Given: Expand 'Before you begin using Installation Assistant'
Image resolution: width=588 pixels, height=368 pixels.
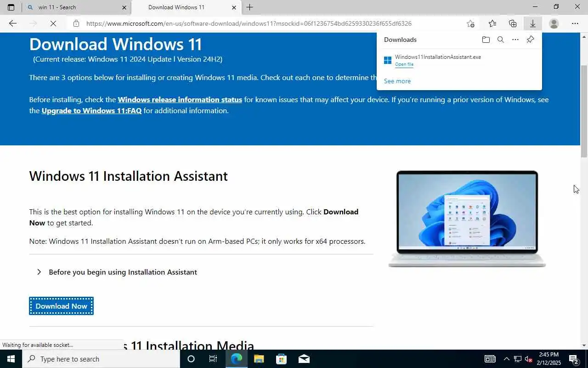Looking at the screenshot, I should click(x=123, y=272).
